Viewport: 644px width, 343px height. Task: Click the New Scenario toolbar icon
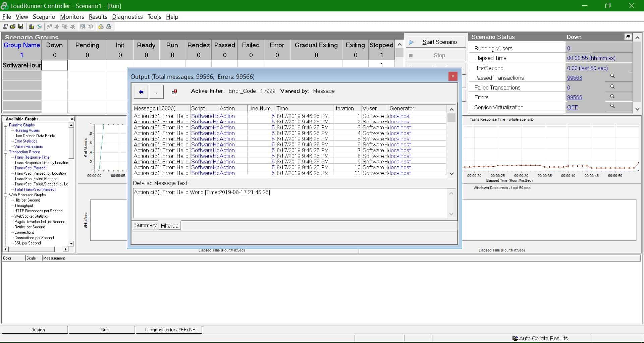pos(5,26)
